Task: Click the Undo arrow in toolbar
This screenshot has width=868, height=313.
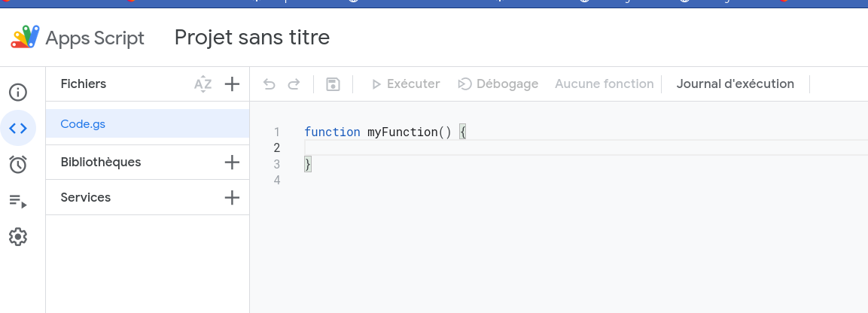Action: coord(270,84)
